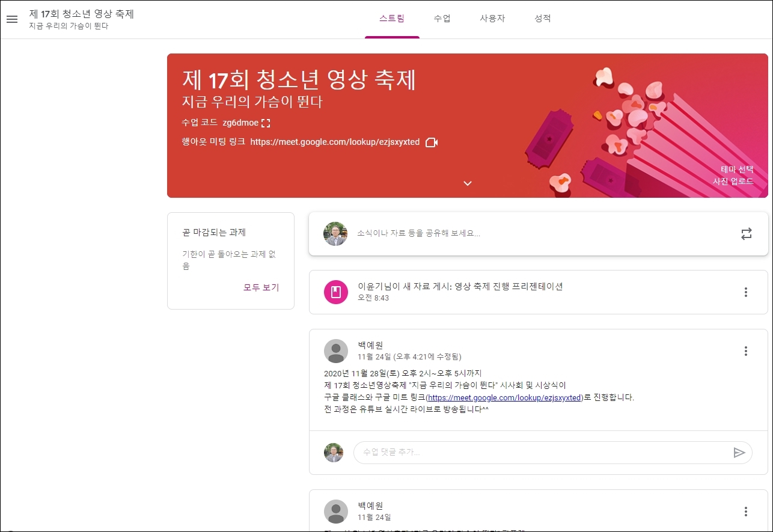This screenshot has height=532, width=773.
Task: Display the class code zg6dmoe fullscreen
Action: 266,123
